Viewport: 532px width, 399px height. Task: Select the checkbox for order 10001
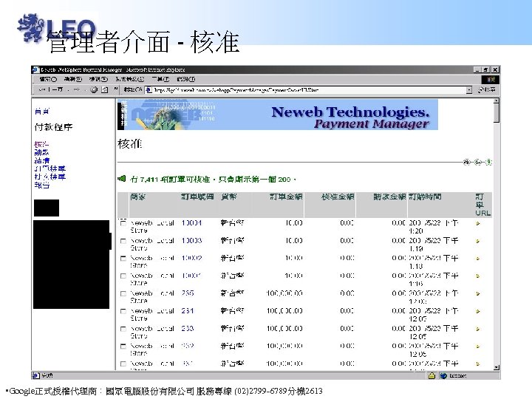(x=123, y=276)
